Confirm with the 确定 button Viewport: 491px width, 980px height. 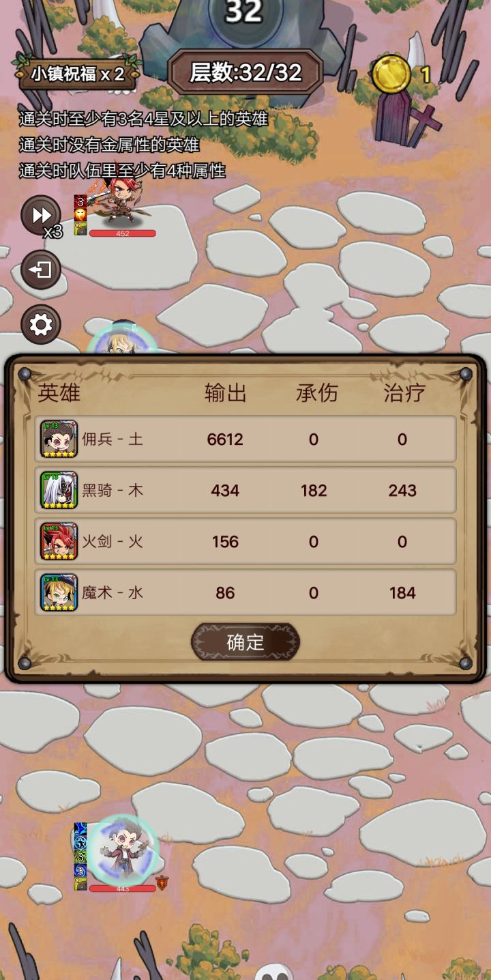click(245, 642)
